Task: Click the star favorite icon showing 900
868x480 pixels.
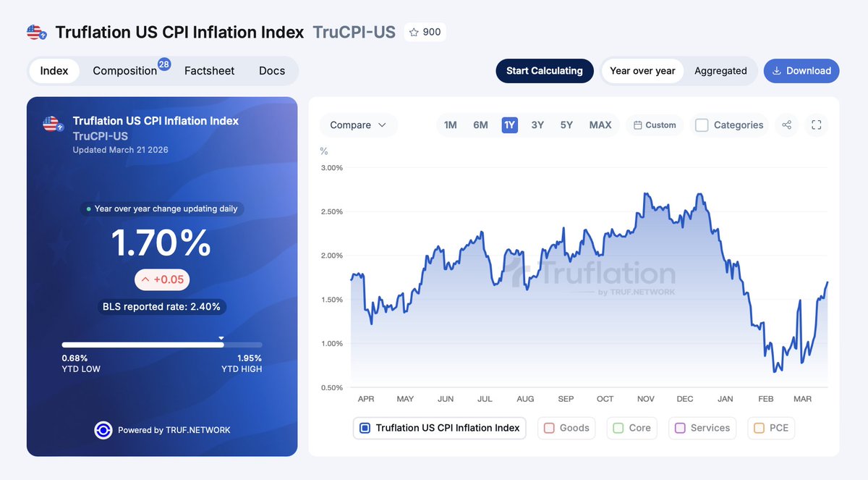Action: coord(414,32)
